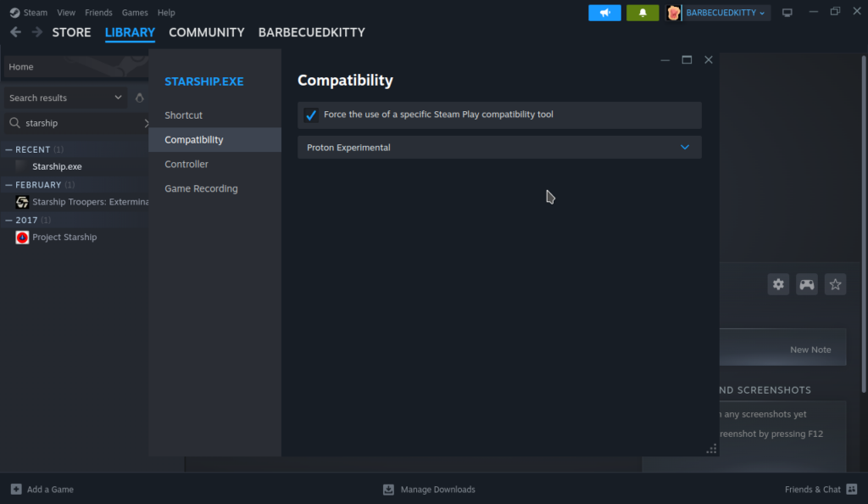Click the Steam announcements megaphone icon

click(604, 13)
